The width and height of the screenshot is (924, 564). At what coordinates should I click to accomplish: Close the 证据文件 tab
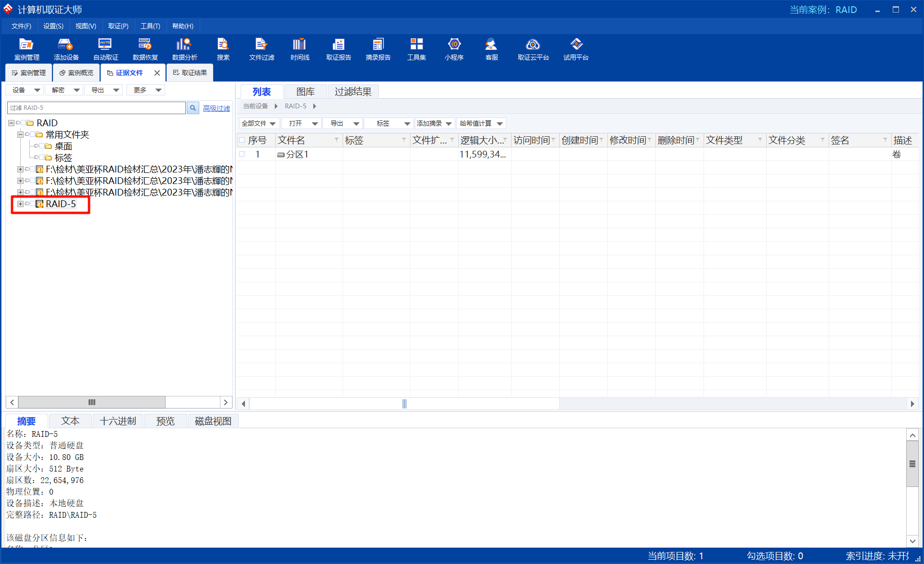tap(157, 73)
